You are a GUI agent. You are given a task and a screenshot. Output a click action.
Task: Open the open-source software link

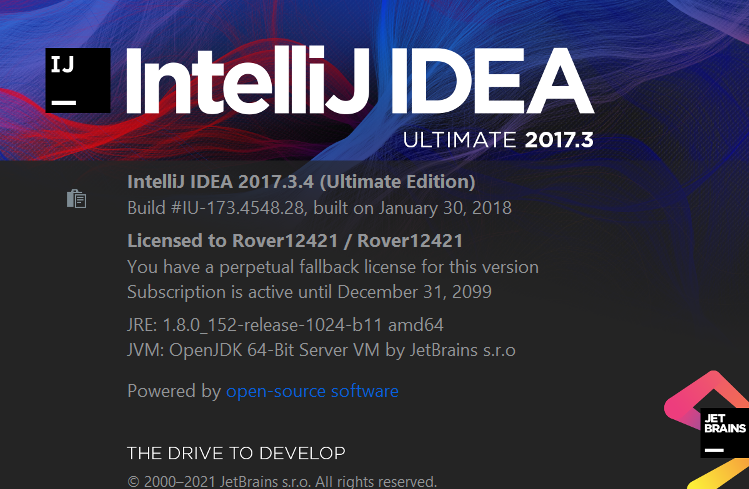pyautogui.click(x=312, y=391)
